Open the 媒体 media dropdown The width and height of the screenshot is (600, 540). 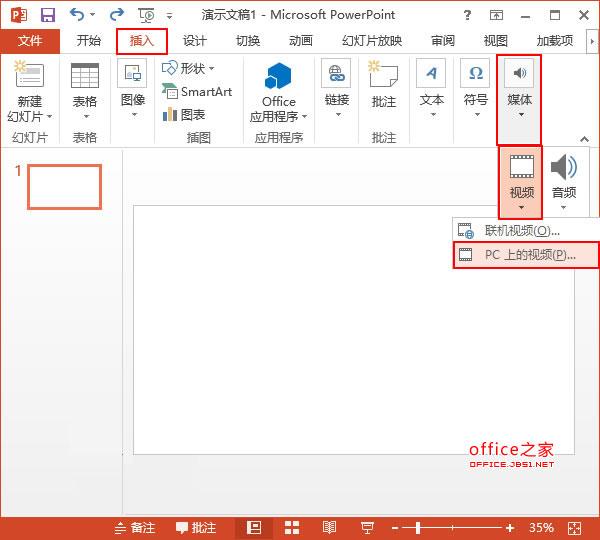(x=519, y=100)
